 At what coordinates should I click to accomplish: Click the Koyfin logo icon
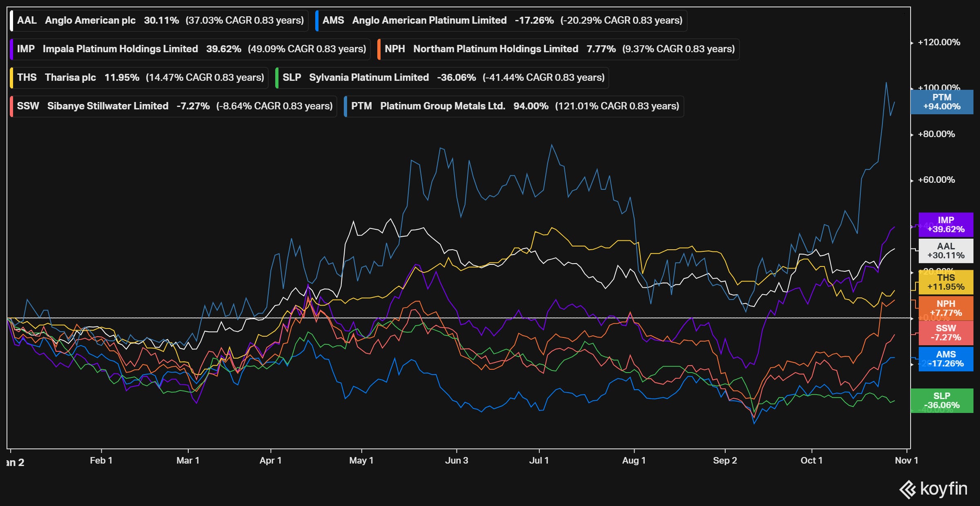pos(908,490)
